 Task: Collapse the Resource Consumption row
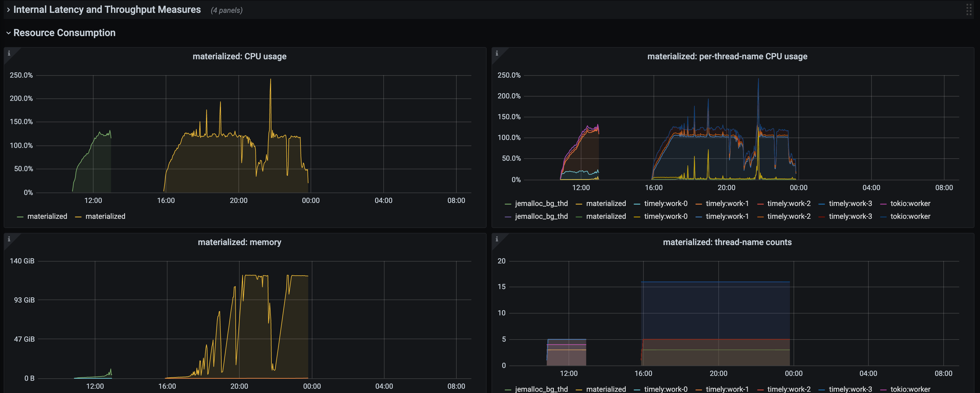[64, 33]
